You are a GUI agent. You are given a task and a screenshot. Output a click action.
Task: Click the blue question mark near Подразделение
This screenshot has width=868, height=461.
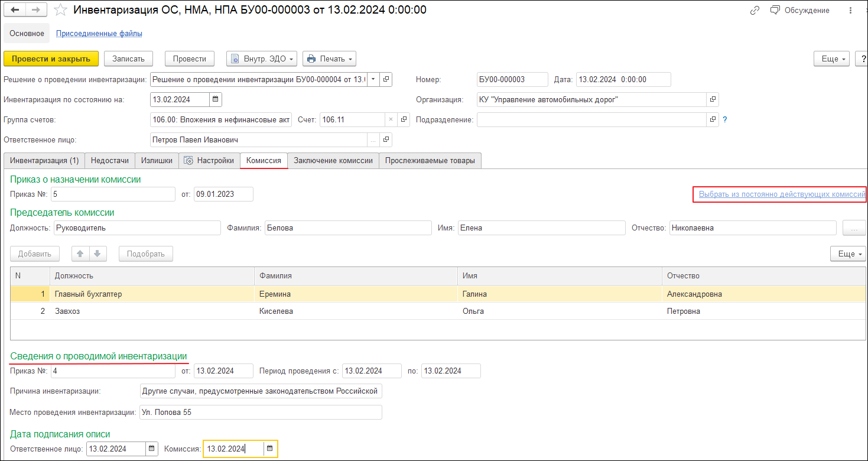(x=725, y=119)
